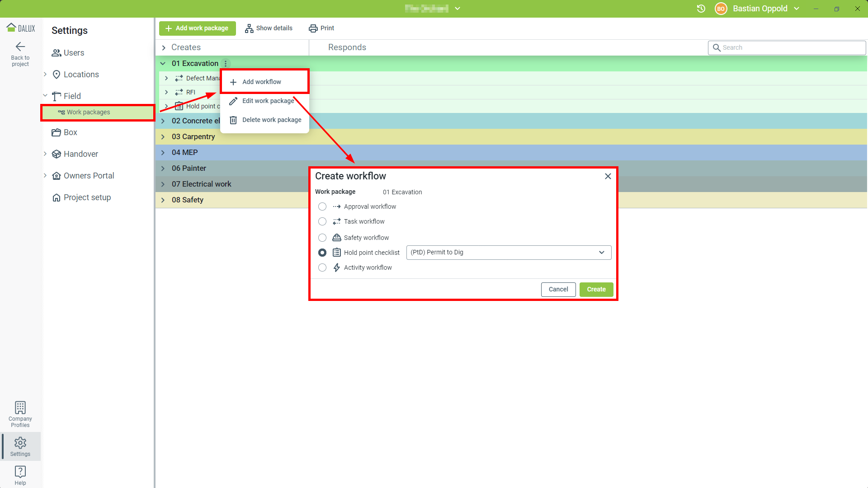
Task: Select the Approval workflow radio button
Action: pyautogui.click(x=322, y=206)
